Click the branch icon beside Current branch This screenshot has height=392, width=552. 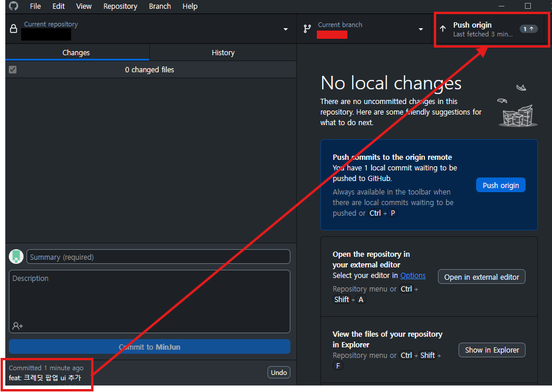(x=307, y=29)
